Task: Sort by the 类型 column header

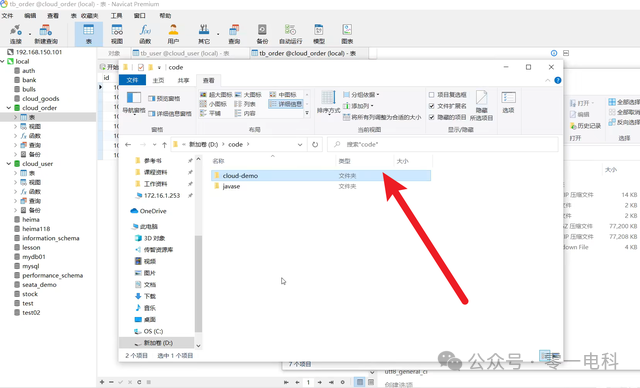Action: [344, 161]
